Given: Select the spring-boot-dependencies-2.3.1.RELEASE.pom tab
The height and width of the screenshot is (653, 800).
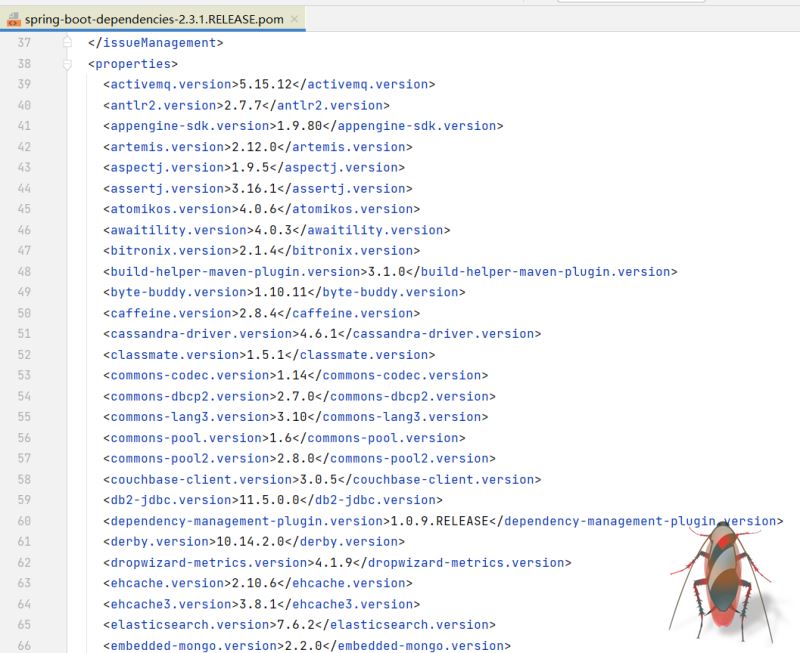Looking at the screenshot, I should pyautogui.click(x=154, y=19).
